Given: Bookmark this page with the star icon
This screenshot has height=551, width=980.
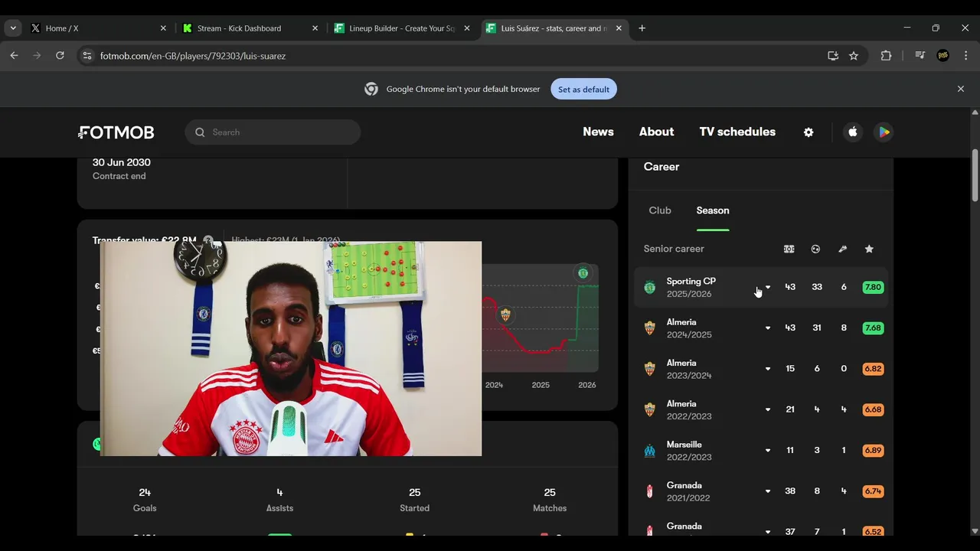Looking at the screenshot, I should (854, 56).
